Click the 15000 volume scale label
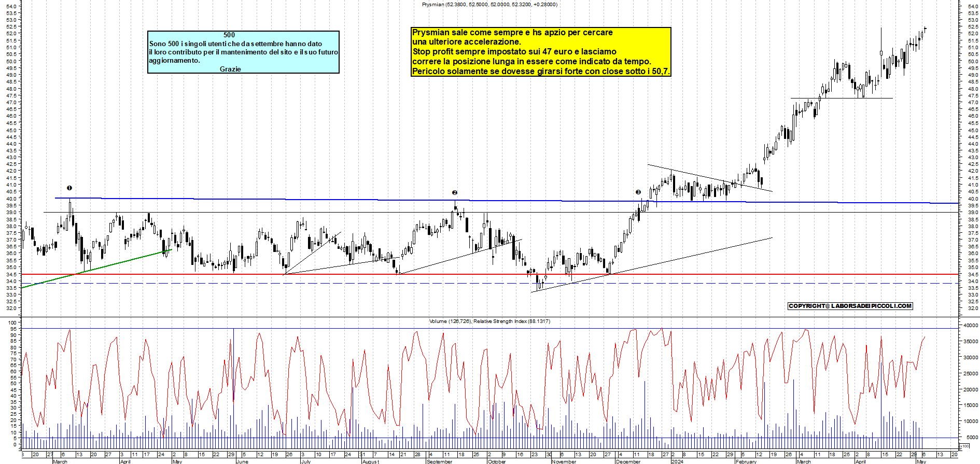Image resolution: width=980 pixels, height=464 pixels. (971, 405)
